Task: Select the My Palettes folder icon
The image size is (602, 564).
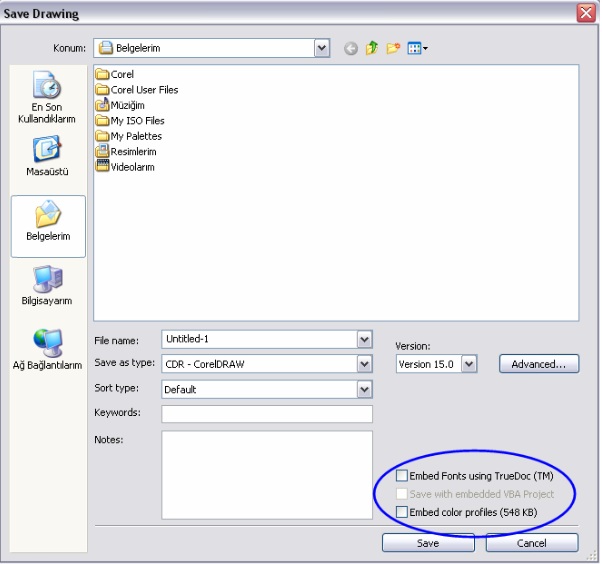Action: 102,136
